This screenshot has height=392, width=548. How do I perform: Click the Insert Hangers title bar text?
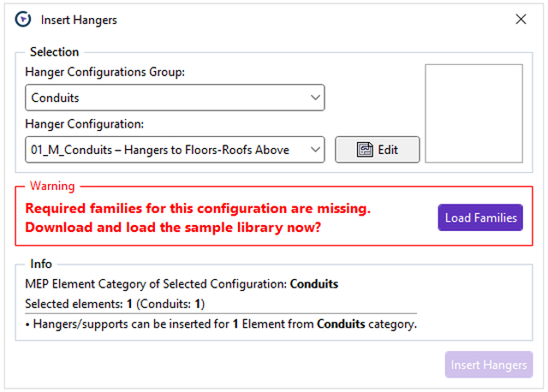79,19
